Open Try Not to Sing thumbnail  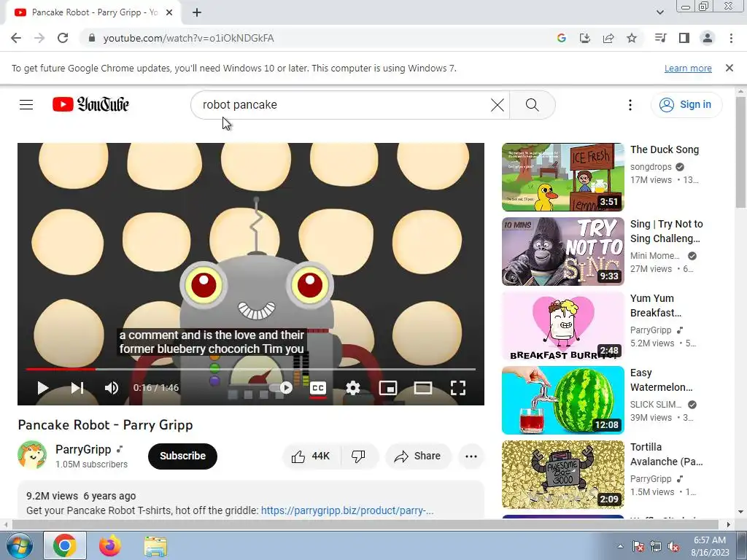click(562, 252)
